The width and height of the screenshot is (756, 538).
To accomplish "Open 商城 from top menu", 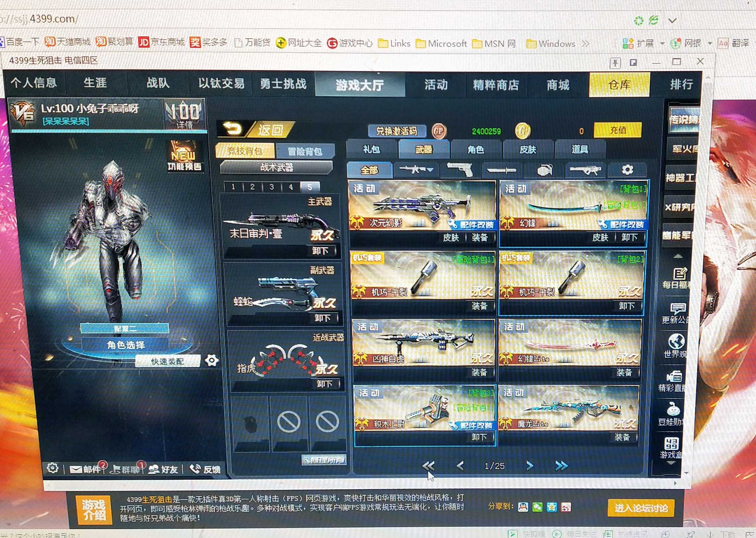I will pyautogui.click(x=558, y=85).
